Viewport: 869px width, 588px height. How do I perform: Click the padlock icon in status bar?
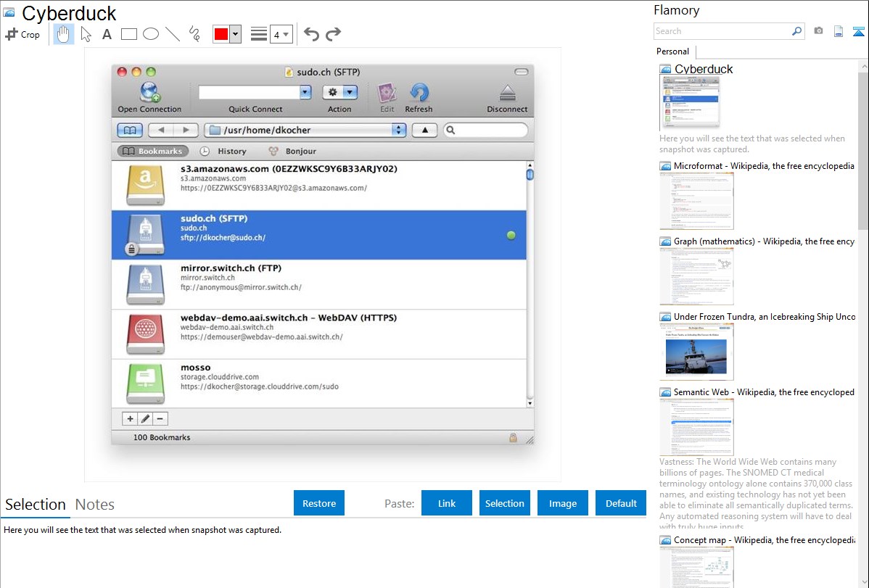click(x=513, y=438)
